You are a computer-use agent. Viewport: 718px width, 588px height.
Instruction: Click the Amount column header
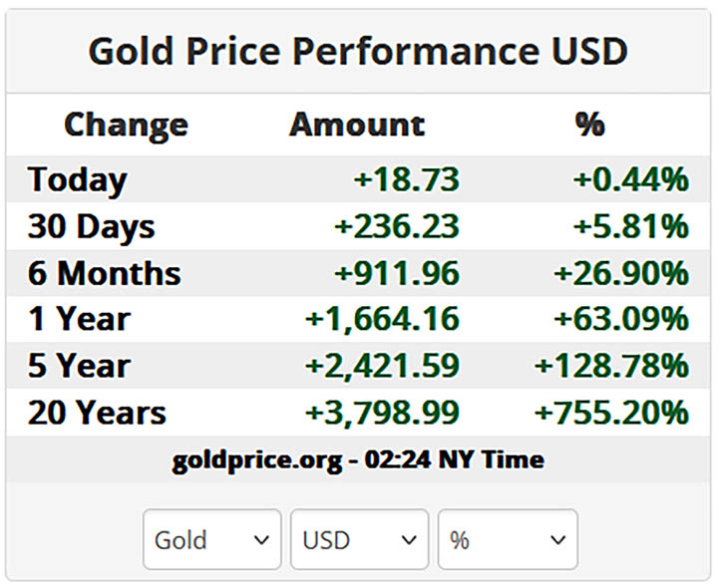[x=357, y=125]
